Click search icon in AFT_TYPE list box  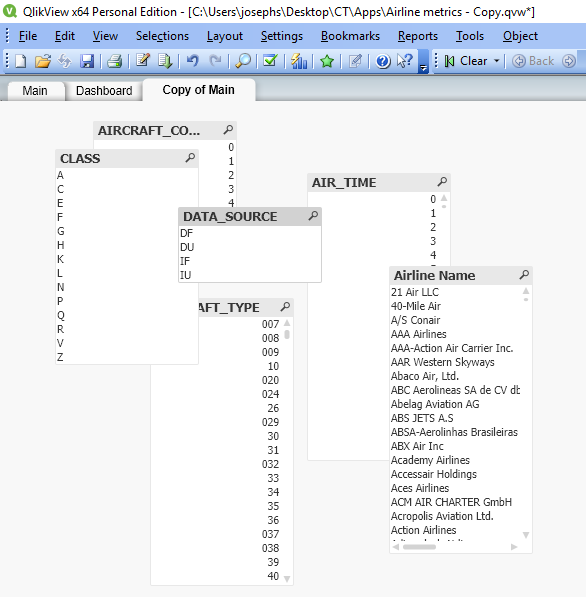coord(285,306)
